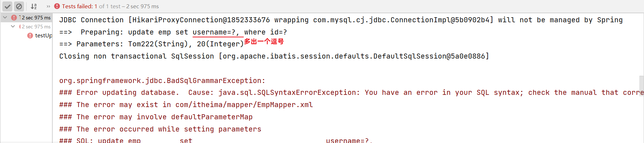Toggle the Show Ignored tests filter
The width and height of the screenshot is (644, 143).
[x=19, y=6]
